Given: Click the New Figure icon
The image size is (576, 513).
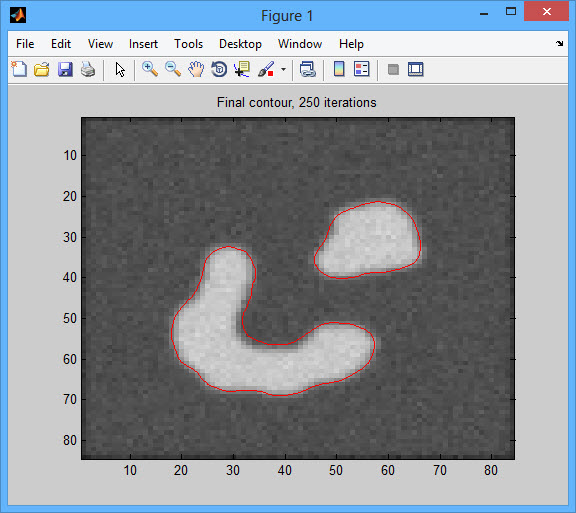Looking at the screenshot, I should (x=19, y=69).
